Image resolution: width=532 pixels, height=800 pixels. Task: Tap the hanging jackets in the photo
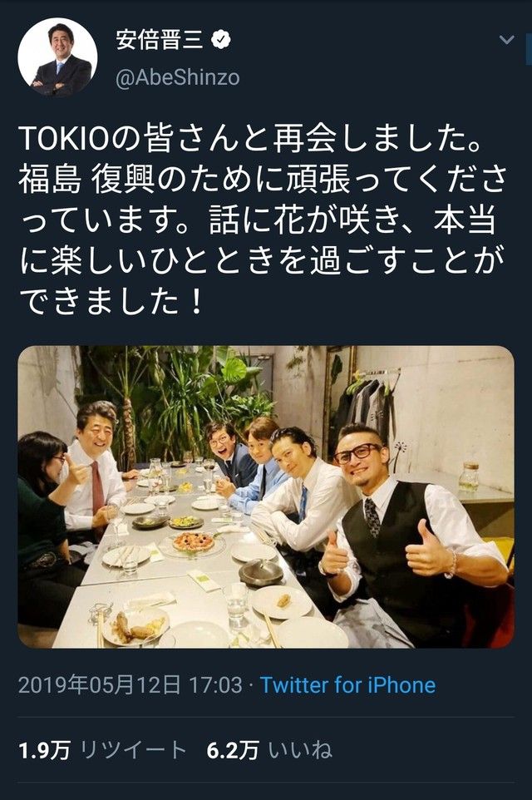367,403
